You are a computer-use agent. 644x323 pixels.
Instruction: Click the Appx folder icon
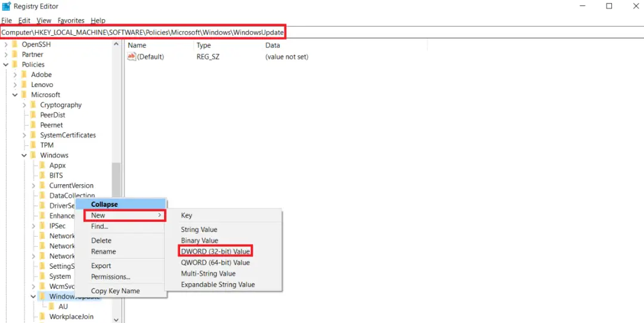point(42,166)
